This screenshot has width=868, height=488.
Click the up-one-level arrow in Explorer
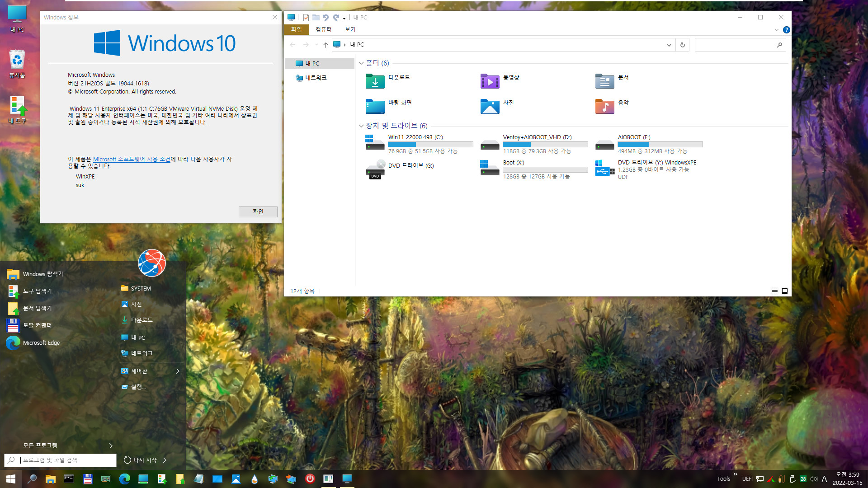[x=325, y=45]
